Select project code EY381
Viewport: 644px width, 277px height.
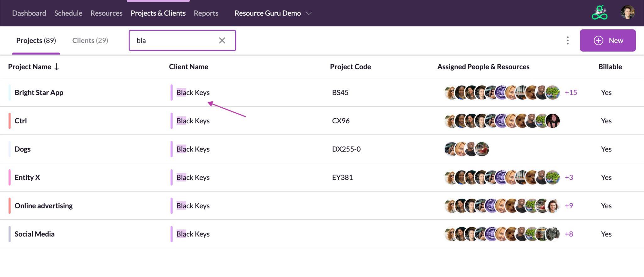pyautogui.click(x=342, y=178)
